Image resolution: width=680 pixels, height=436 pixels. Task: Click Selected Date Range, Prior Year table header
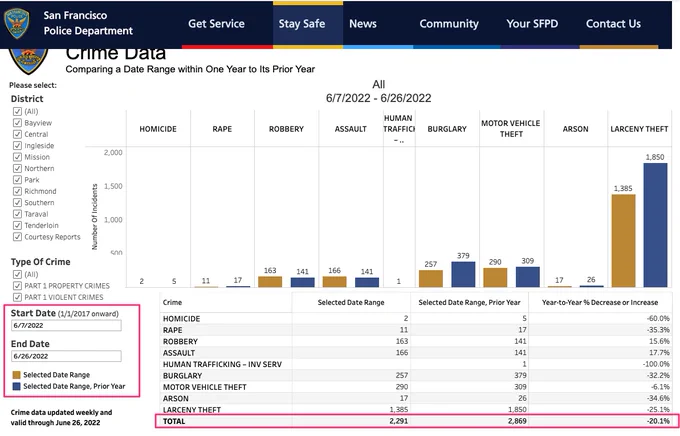tap(469, 302)
